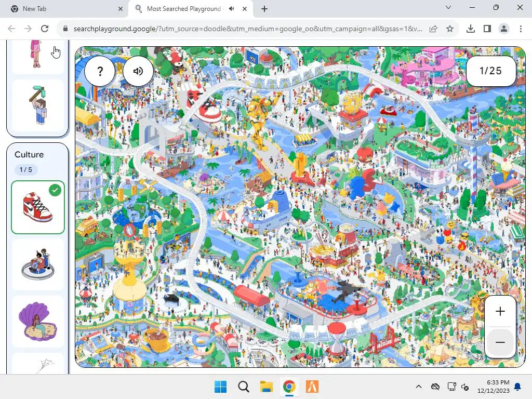This screenshot has width=532, height=399.
Task: Open the tab search dropdown chevron
Action: click(x=448, y=7)
